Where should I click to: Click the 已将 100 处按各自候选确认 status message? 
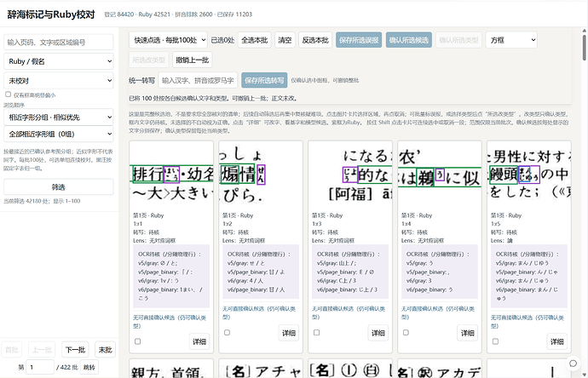(x=213, y=98)
